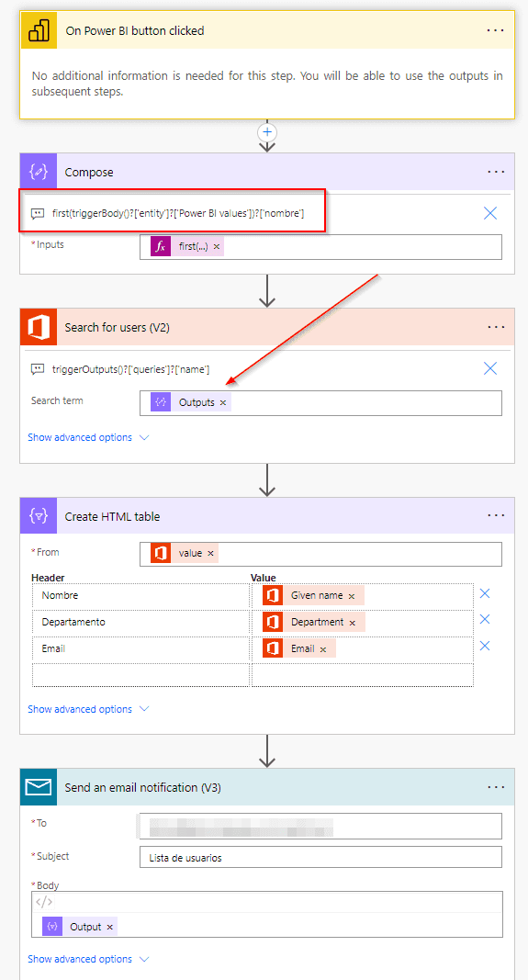Viewport: 528px width, 980px height.
Task: Dismiss the Compose expression peek with X
Action: (x=490, y=213)
